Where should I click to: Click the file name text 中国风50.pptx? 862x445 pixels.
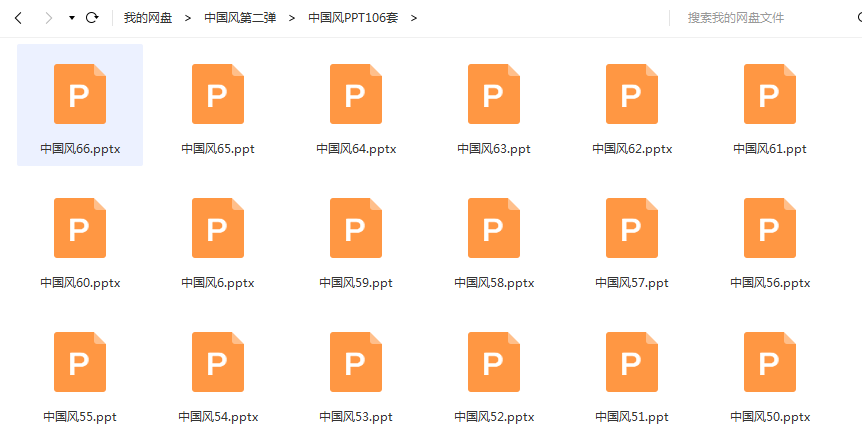(770, 417)
